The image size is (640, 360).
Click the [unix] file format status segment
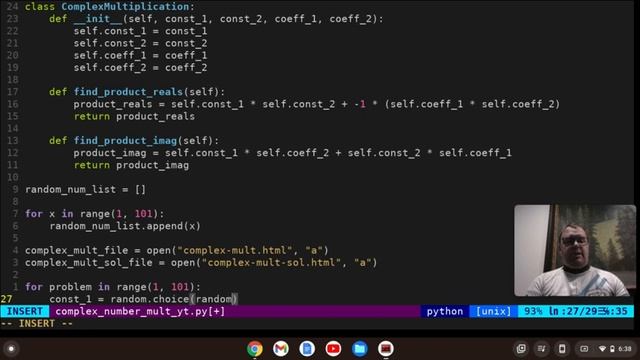[x=493, y=311]
